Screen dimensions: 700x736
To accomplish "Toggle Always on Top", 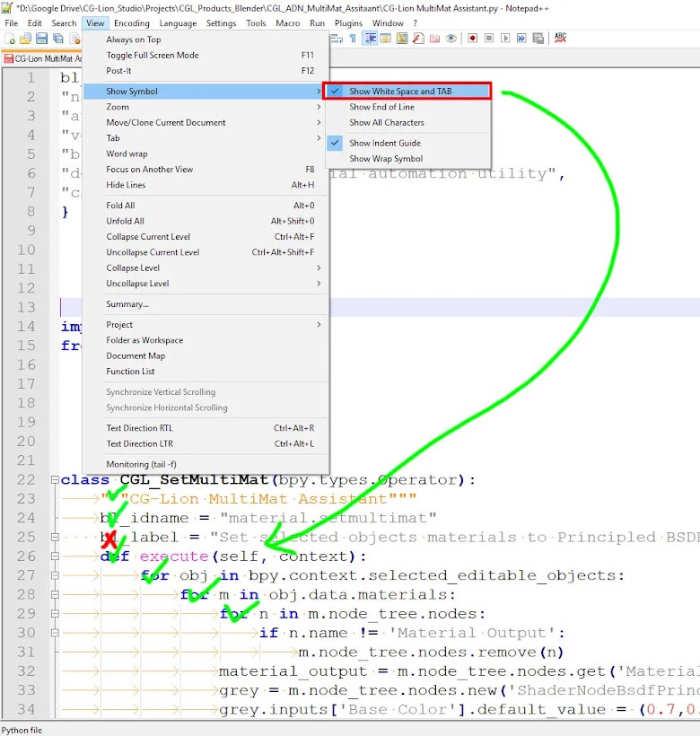I will (x=206, y=39).
